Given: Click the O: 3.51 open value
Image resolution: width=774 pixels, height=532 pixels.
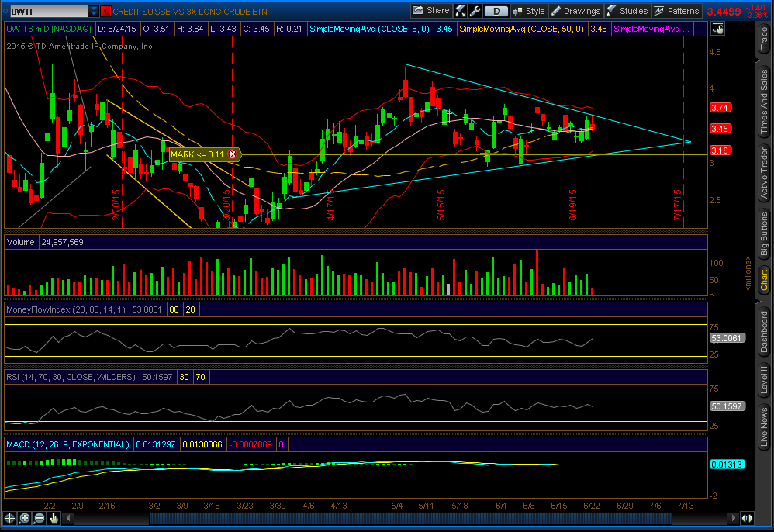Looking at the screenshot, I should pos(157,29).
